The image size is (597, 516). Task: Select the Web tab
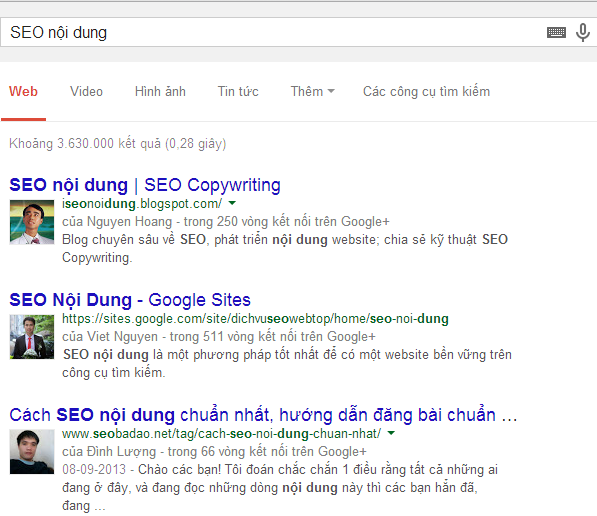23,91
